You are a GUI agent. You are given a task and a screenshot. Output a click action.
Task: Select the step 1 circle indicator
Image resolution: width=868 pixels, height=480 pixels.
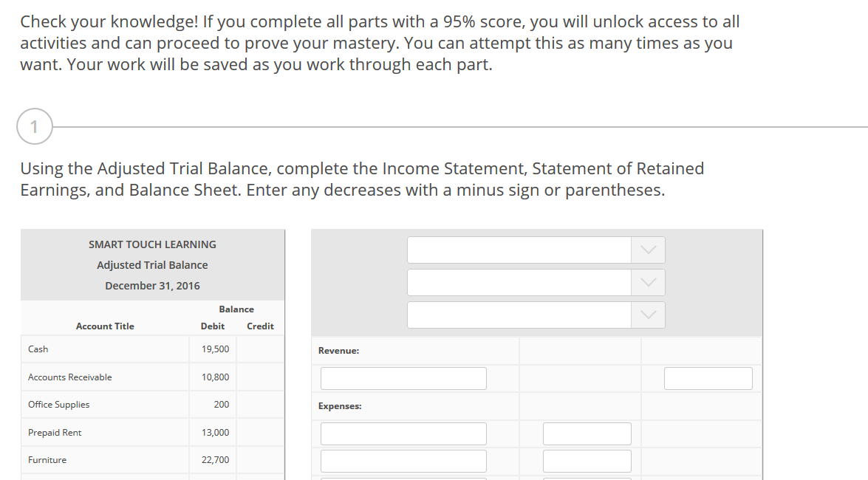(x=34, y=126)
